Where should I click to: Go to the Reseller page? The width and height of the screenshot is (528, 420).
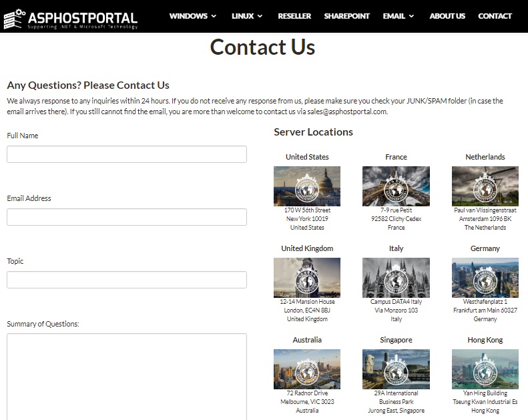(x=294, y=16)
